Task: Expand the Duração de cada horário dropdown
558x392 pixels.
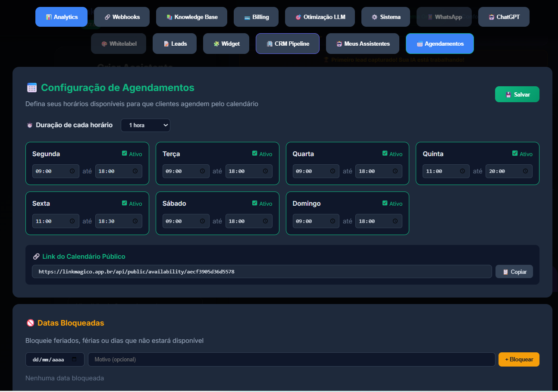Action: click(145, 125)
